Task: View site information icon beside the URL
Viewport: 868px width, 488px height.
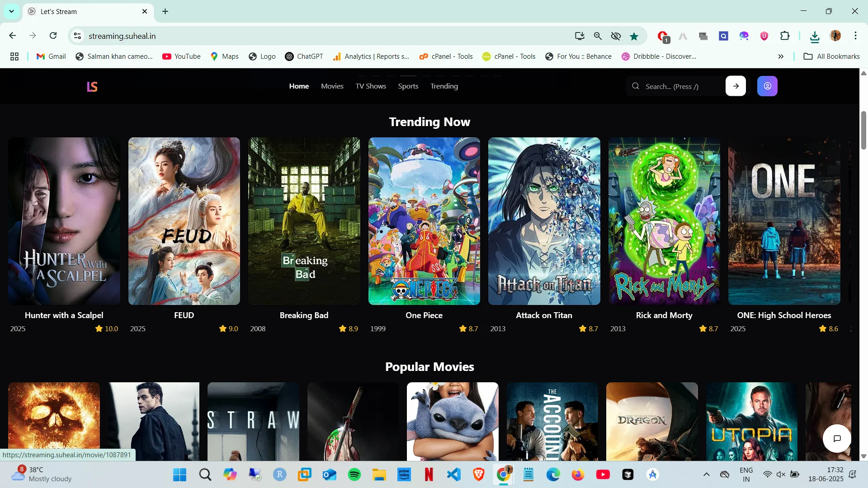Action: point(78,36)
